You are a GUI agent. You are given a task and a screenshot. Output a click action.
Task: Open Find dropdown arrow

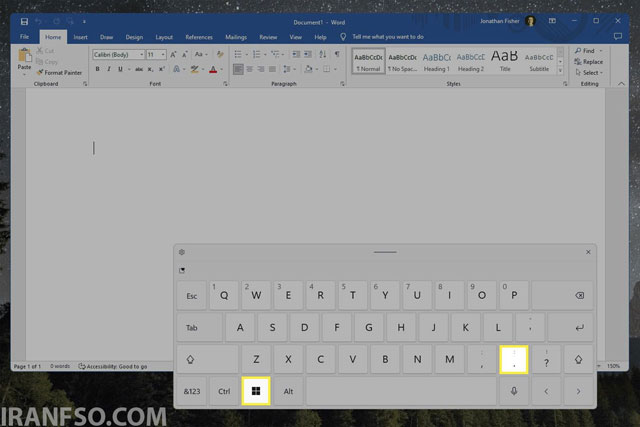click(601, 51)
